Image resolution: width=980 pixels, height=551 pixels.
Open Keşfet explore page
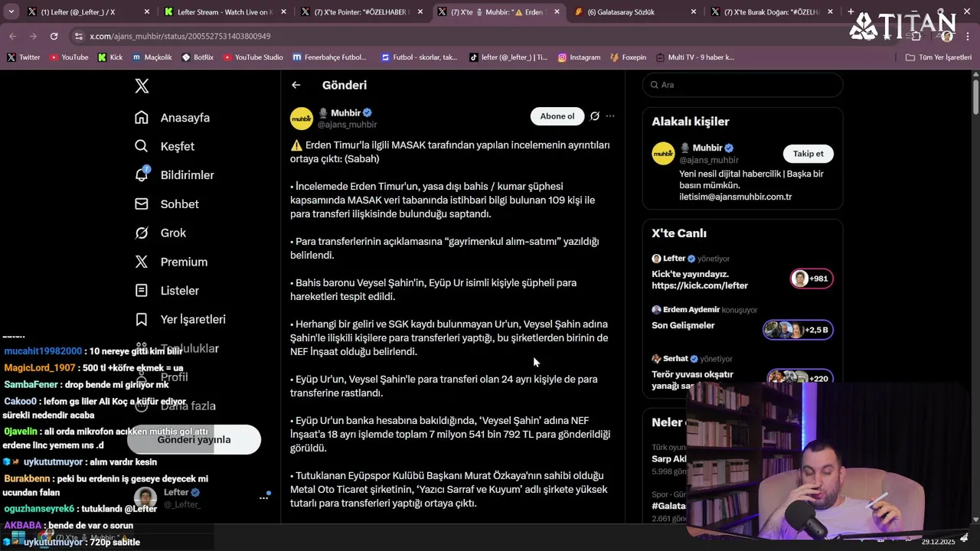coord(165,146)
